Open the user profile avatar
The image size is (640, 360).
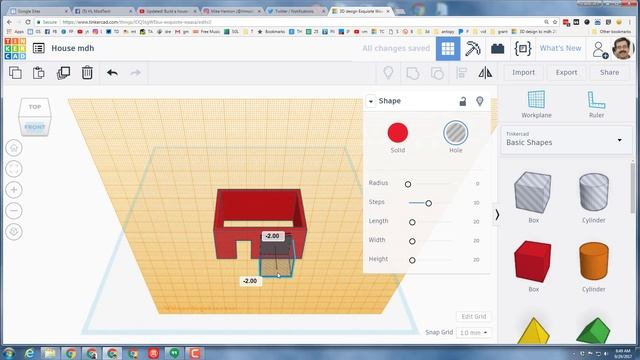[622, 49]
